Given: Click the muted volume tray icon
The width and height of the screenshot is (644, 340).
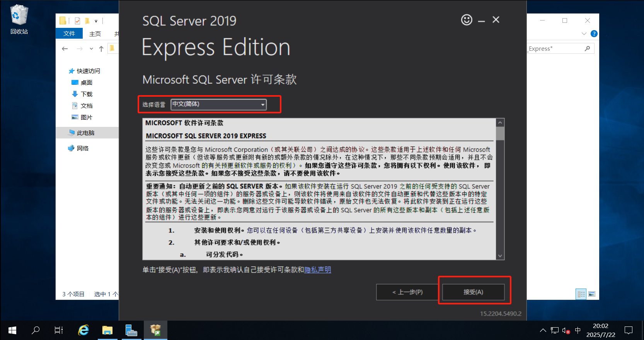Looking at the screenshot, I should click(x=566, y=331).
